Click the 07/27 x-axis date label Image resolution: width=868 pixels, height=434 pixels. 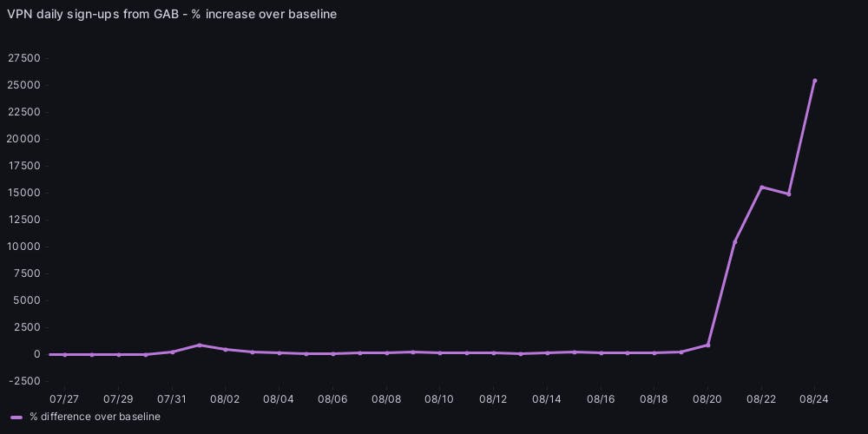pos(64,399)
